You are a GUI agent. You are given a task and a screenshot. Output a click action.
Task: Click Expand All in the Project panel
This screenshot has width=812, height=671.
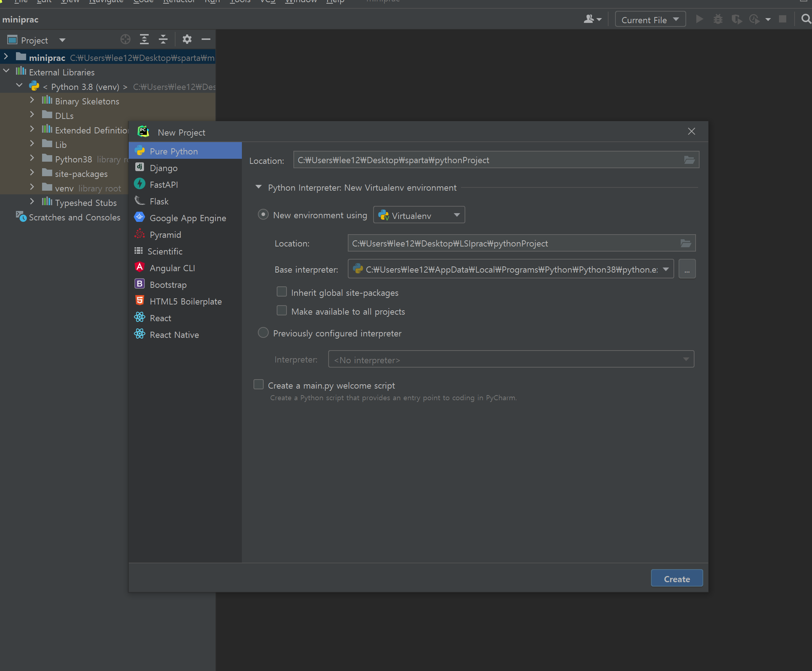(144, 40)
